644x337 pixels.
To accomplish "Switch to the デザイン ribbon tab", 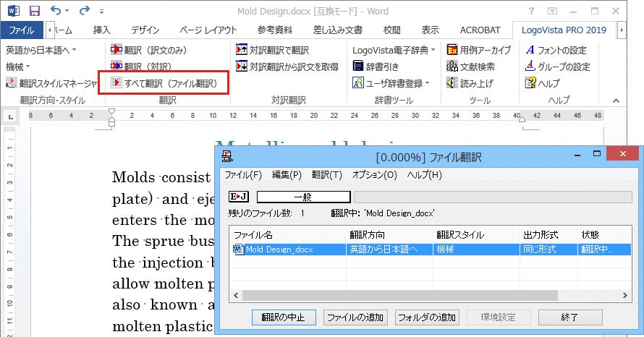I will [145, 30].
